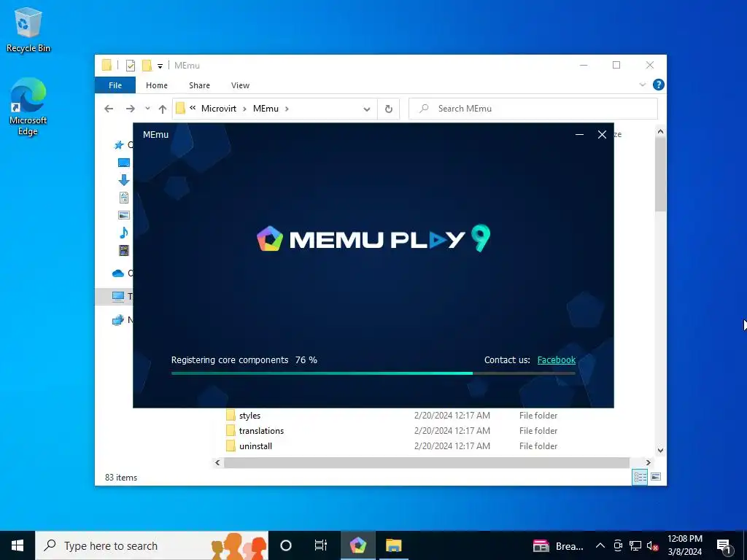Image resolution: width=747 pixels, height=560 pixels.
Task: Open Pictures in navigation pane
Action: tap(124, 215)
